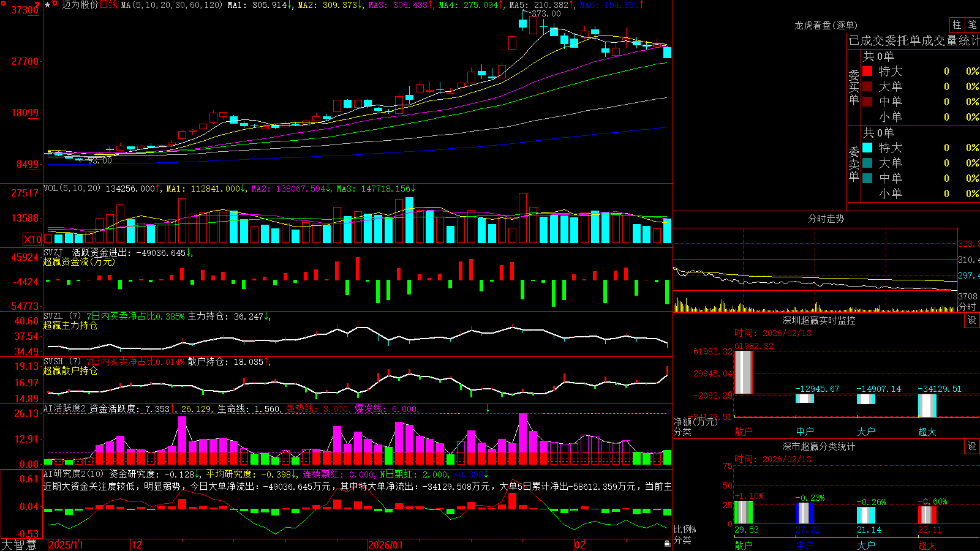Click the SVZJ indicator name
This screenshot has width=980, height=551.
[x=53, y=253]
